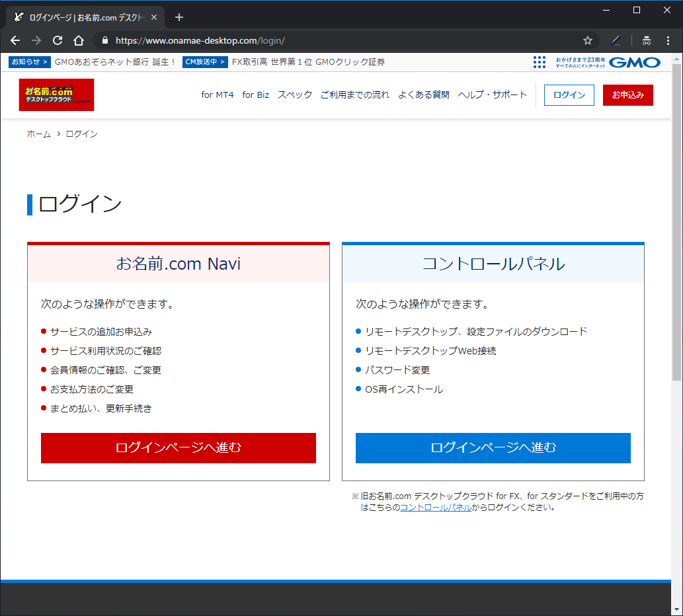Click the pen extension icon
The image size is (683, 616).
click(x=615, y=40)
